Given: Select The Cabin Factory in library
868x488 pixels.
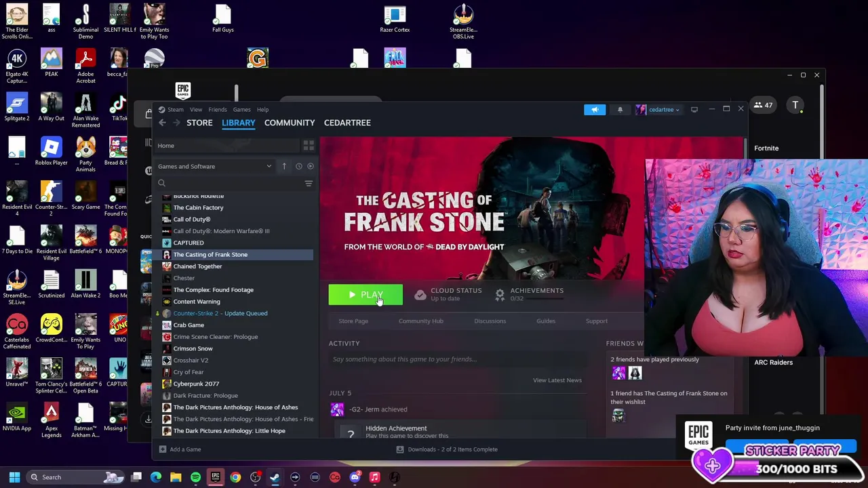Looking at the screenshot, I should pos(198,207).
